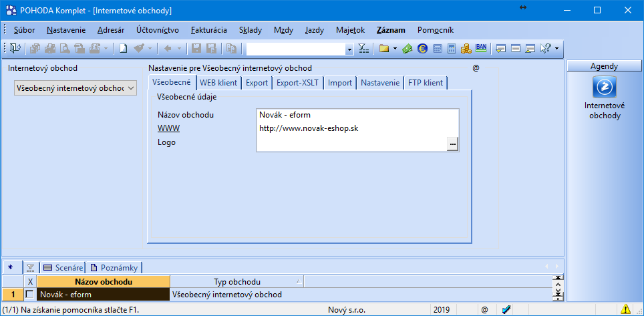Click the yellow warning triangle in status bar
The height and width of the screenshot is (316, 644).
coord(626,309)
